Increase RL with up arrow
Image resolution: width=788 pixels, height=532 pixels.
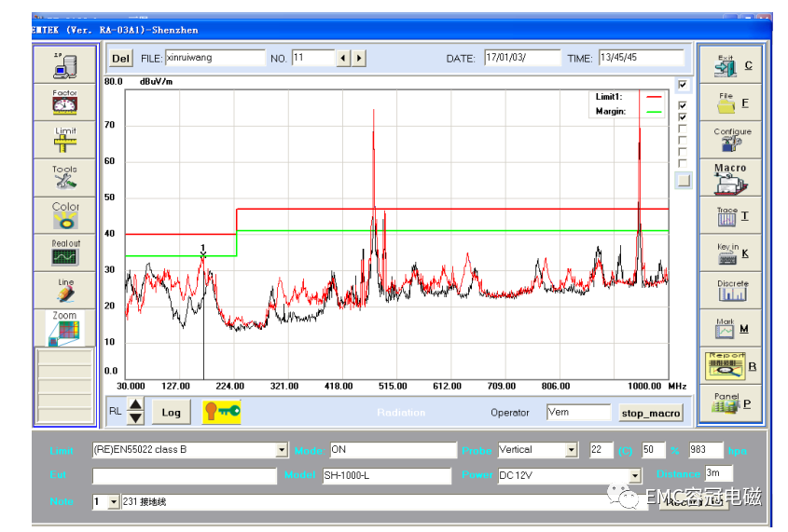136,404
